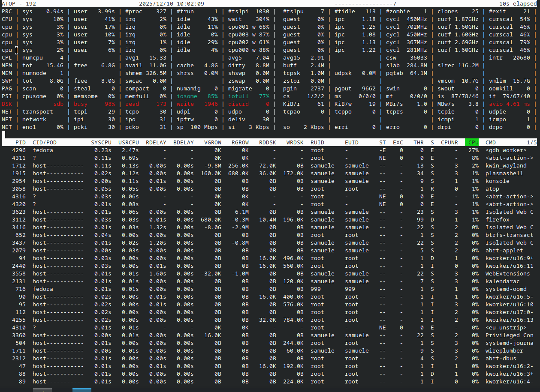Click the konsole process command

pos(497,181)
